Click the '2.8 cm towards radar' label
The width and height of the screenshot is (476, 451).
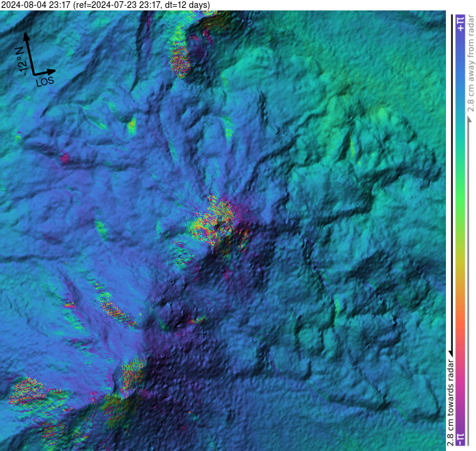tap(450, 403)
